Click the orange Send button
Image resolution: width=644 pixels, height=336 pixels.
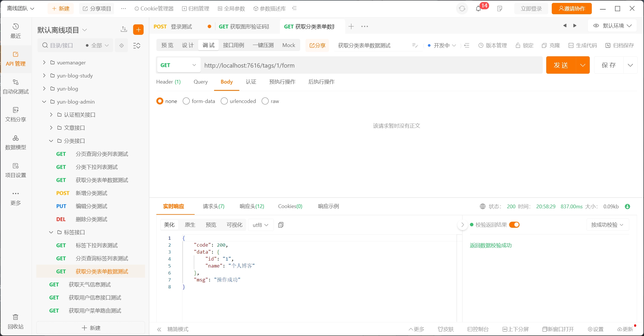click(561, 65)
